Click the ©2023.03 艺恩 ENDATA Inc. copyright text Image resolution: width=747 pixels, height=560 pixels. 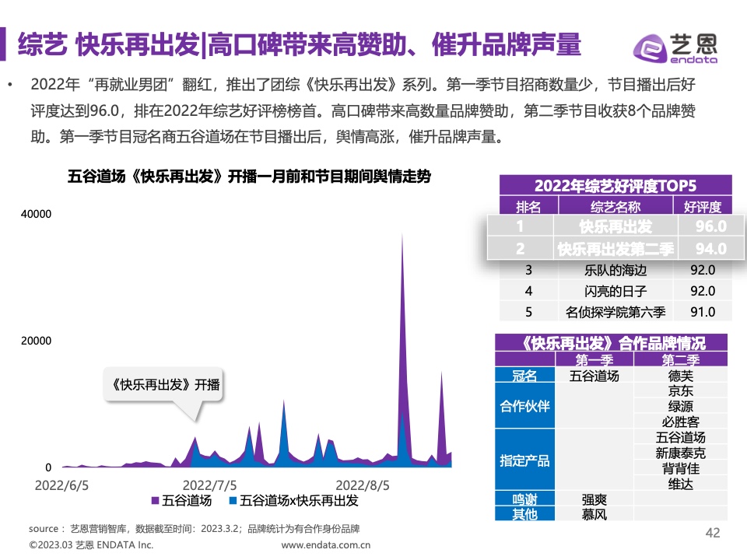(91, 544)
